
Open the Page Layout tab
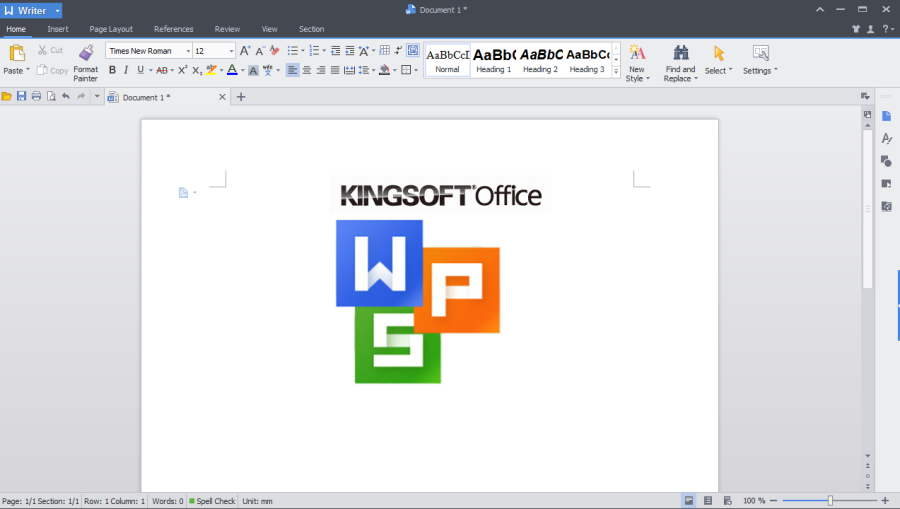(x=111, y=29)
